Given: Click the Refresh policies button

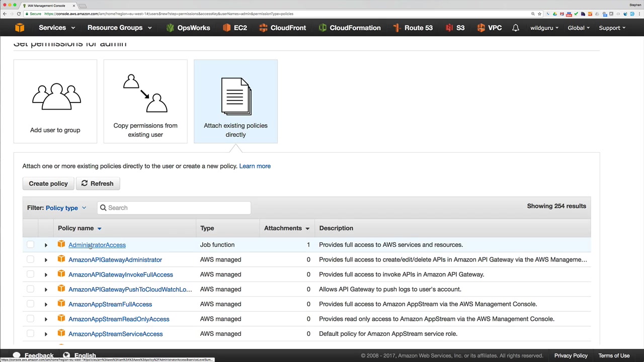Looking at the screenshot, I should pos(98,184).
